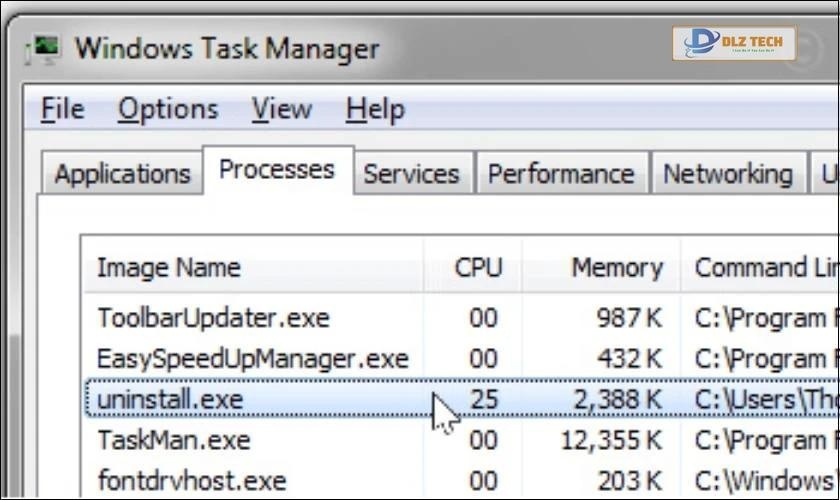Go to the Services tab
Screen dimensions: 840x500
click(411, 174)
